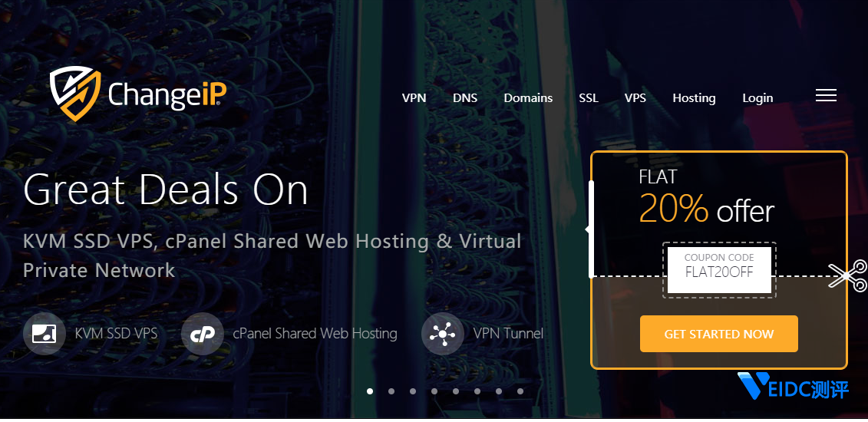Open the Hosting navigation item
The width and height of the screenshot is (868, 422).
point(695,98)
